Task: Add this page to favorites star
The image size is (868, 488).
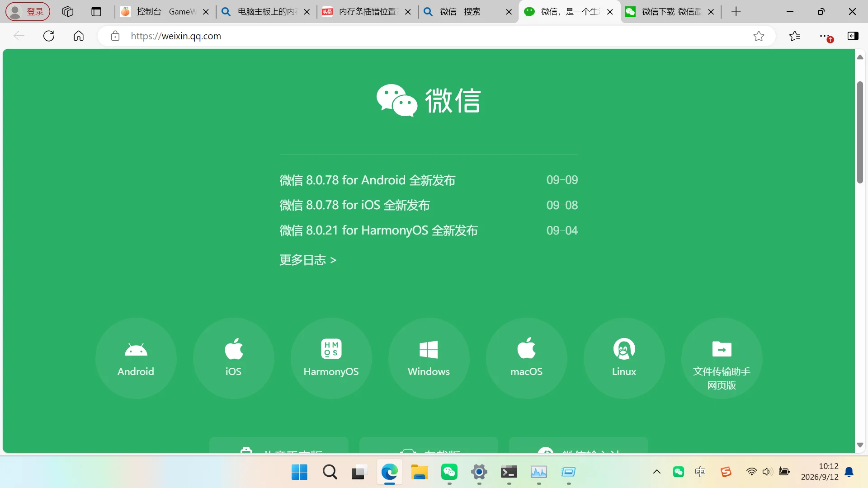Action: tap(759, 36)
